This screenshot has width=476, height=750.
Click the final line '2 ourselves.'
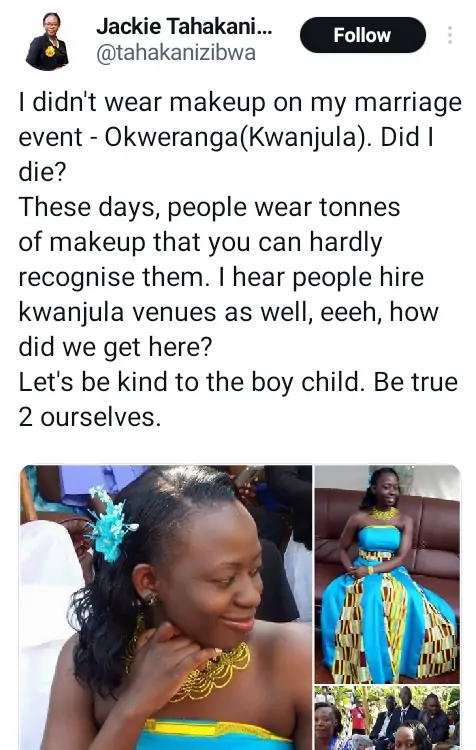pyautogui.click(x=89, y=417)
